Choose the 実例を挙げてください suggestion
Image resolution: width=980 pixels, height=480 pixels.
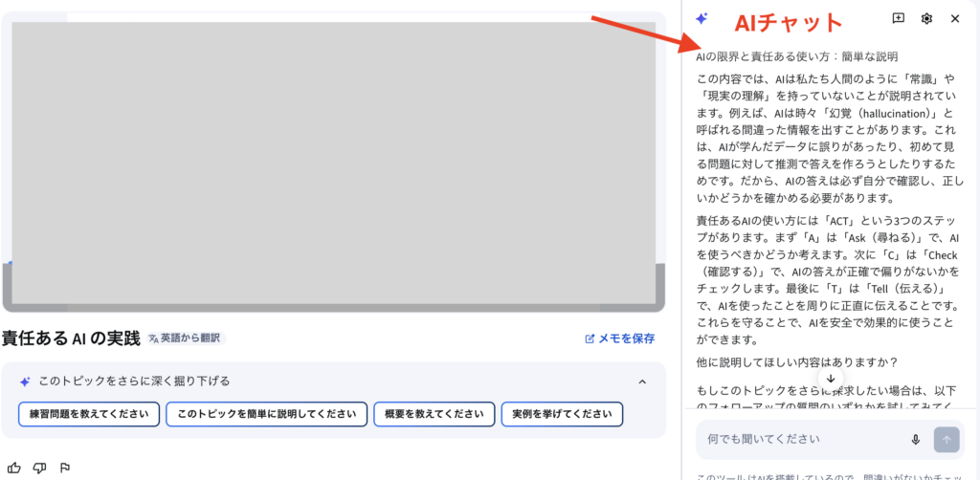(x=563, y=414)
